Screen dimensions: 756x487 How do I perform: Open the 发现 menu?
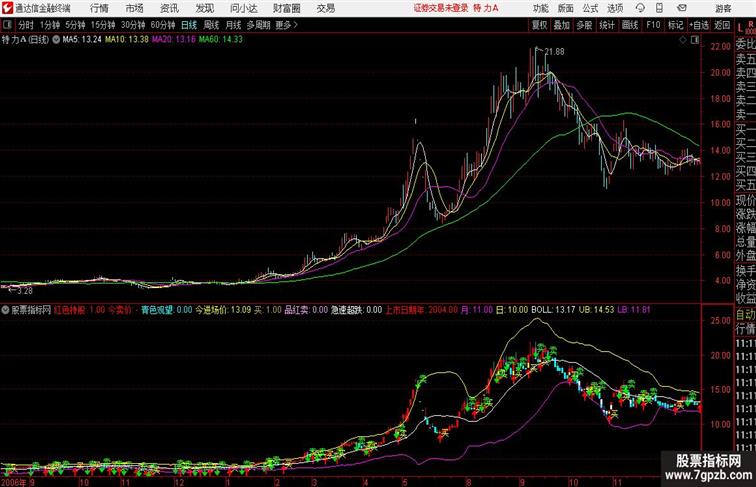204,8
